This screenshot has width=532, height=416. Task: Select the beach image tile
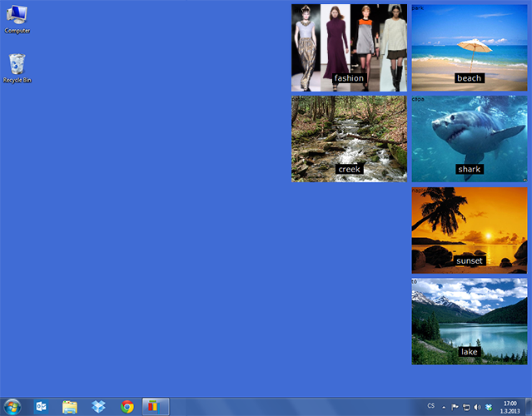click(x=469, y=47)
